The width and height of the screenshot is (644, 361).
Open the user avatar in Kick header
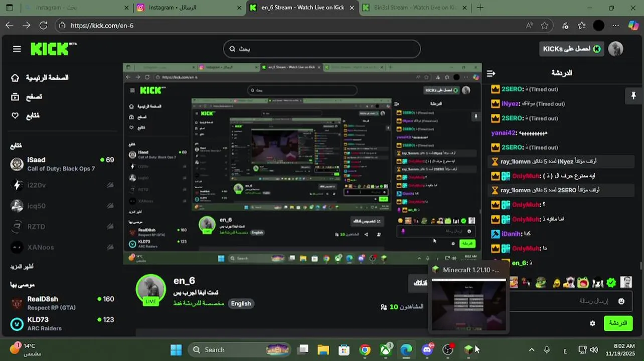coord(615,49)
